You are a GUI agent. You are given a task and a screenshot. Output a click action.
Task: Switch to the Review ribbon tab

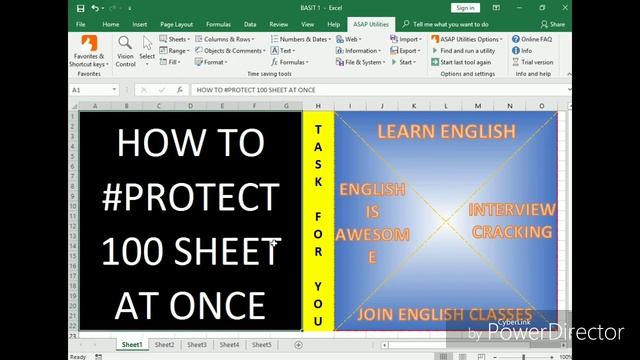278,24
